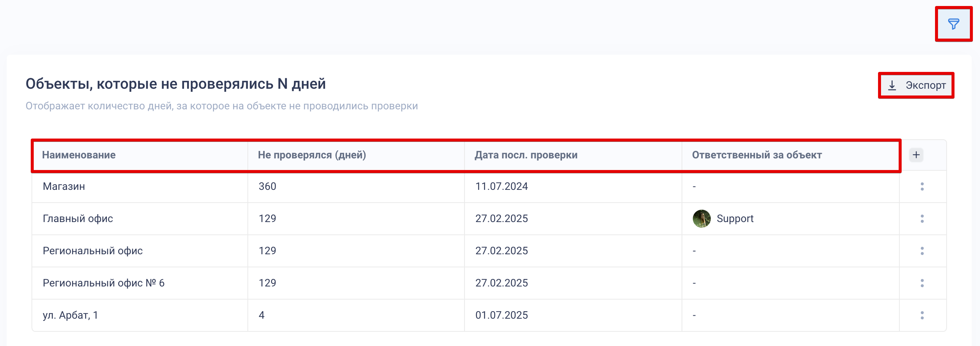Click the date 11.07.2024
The height and width of the screenshot is (346, 980).
click(501, 186)
